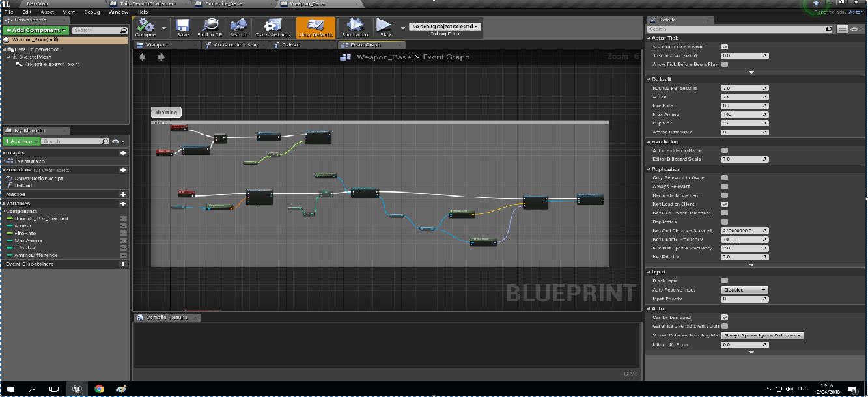
Task: Open Class Settings in the toolbar
Action: (x=272, y=26)
